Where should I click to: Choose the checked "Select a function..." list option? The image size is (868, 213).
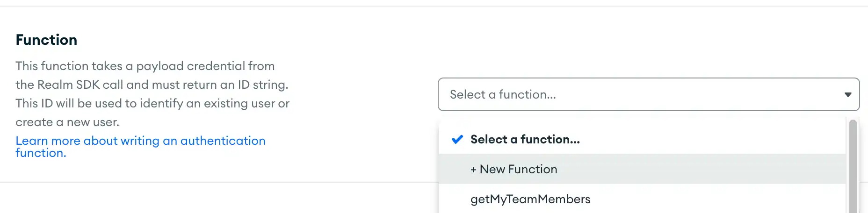pyautogui.click(x=525, y=140)
